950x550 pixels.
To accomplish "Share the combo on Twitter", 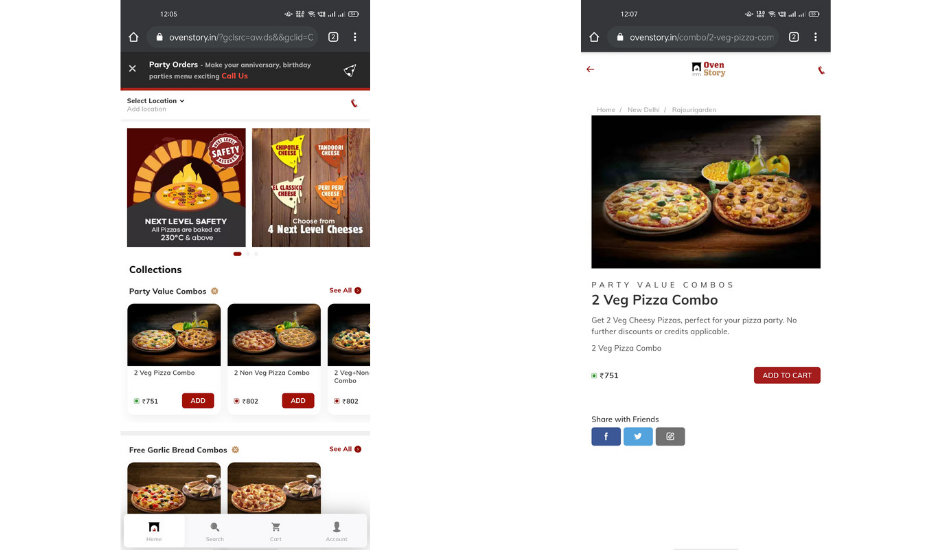I will click(x=638, y=436).
